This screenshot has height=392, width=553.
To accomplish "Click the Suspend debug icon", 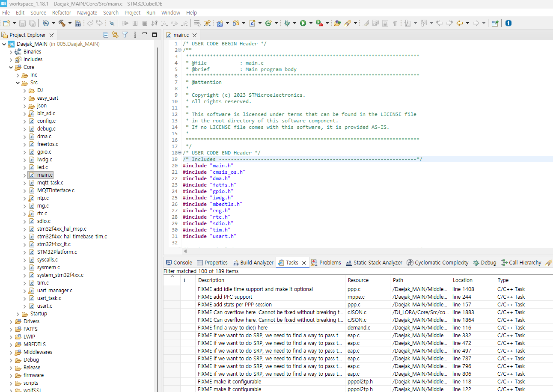I will pyautogui.click(x=135, y=23).
